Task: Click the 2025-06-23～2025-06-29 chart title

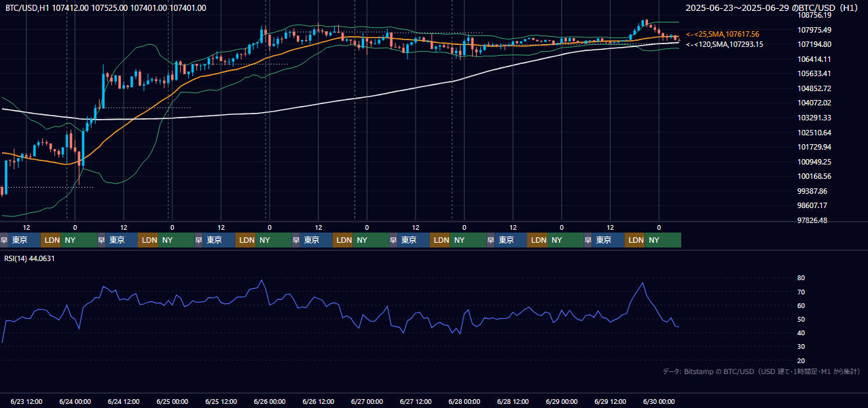Action: pyautogui.click(x=772, y=8)
